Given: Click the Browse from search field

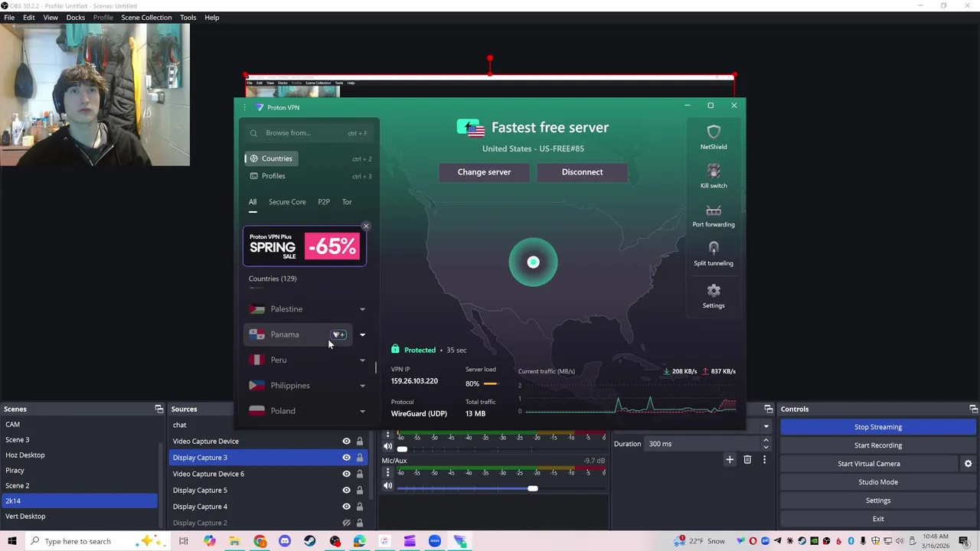Looking at the screenshot, I should (309, 133).
